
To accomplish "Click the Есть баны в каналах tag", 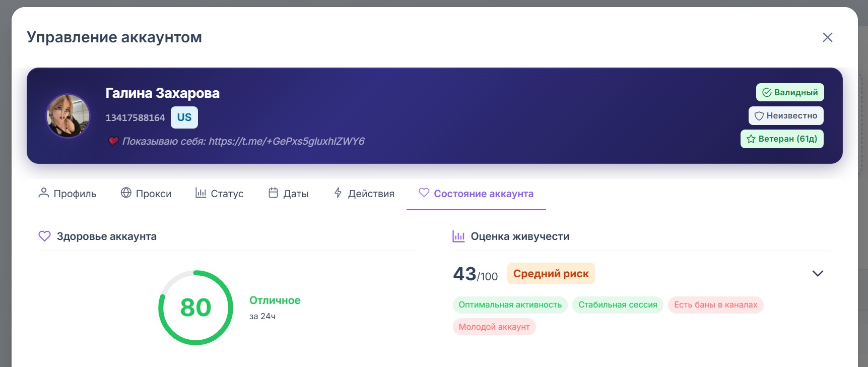I will pos(716,305).
